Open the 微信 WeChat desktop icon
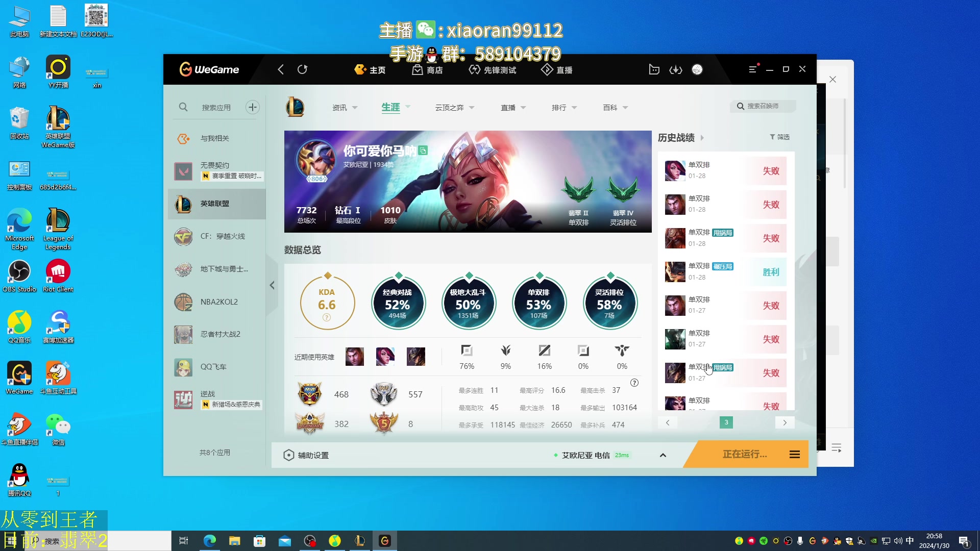 click(58, 429)
